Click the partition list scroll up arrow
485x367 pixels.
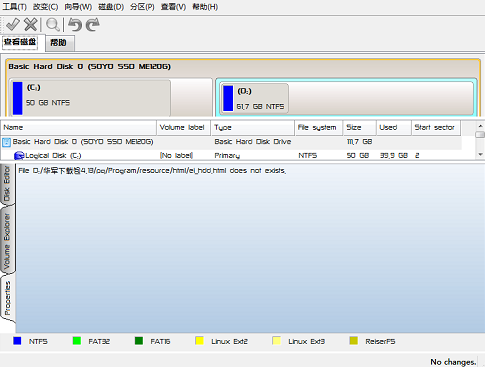coord(480,126)
